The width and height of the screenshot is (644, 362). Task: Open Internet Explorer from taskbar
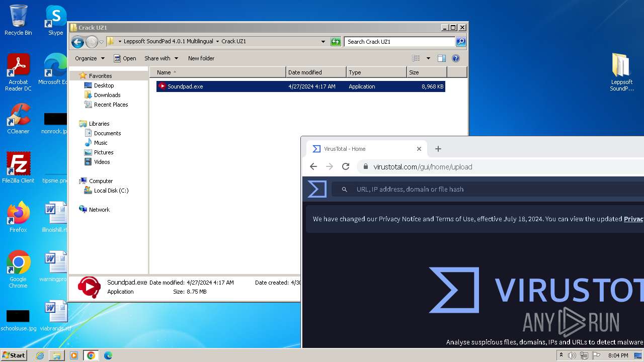click(40, 355)
